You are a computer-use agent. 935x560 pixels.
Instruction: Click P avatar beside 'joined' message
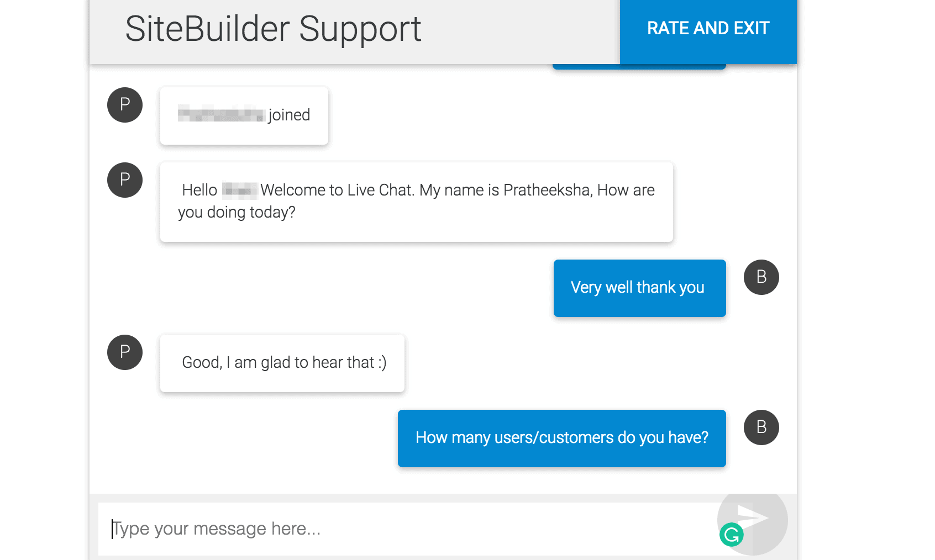tap(125, 105)
